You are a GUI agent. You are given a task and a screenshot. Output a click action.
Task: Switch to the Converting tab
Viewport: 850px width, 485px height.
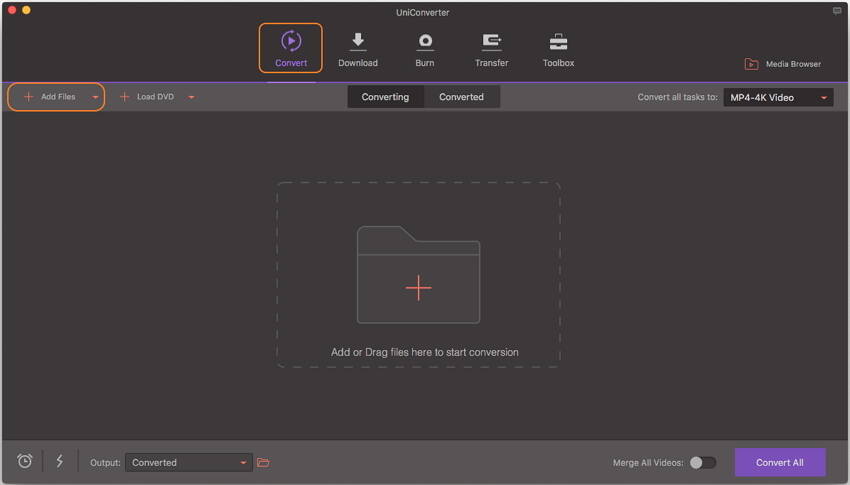[385, 96]
